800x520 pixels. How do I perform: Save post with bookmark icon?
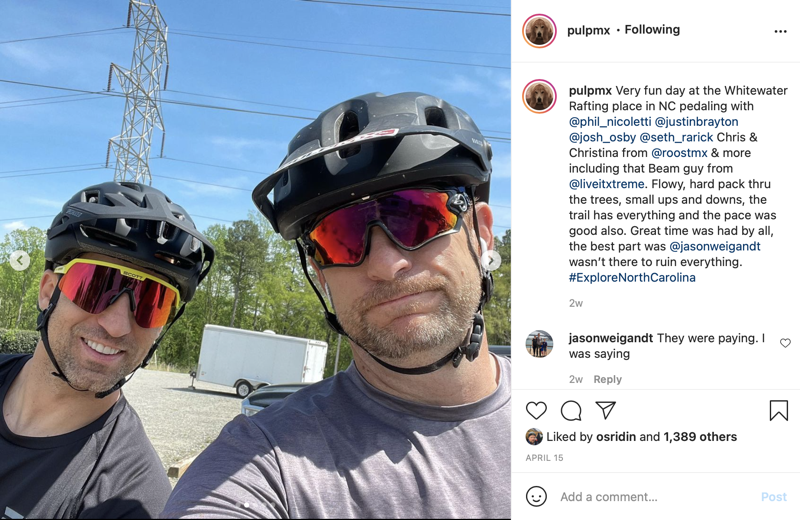[779, 410]
